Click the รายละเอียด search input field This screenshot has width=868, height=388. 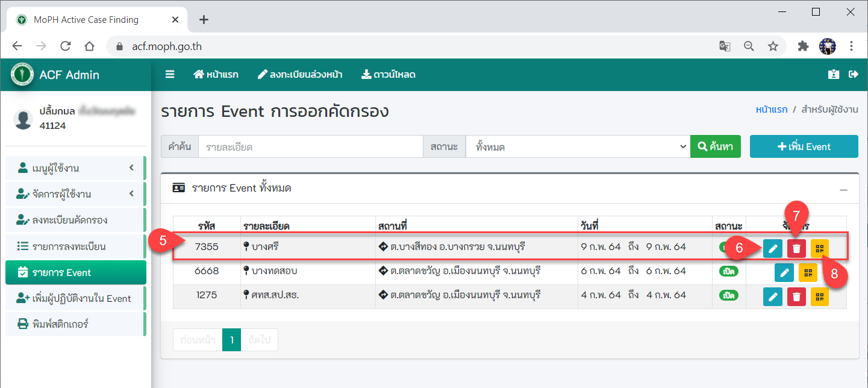point(310,146)
